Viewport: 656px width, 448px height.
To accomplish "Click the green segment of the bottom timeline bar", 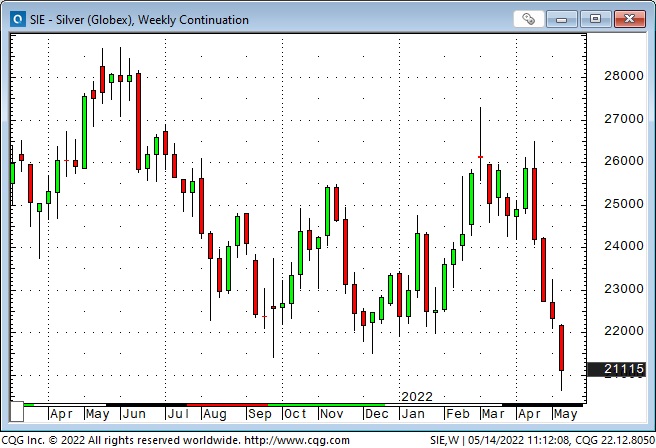I will click(x=326, y=405).
